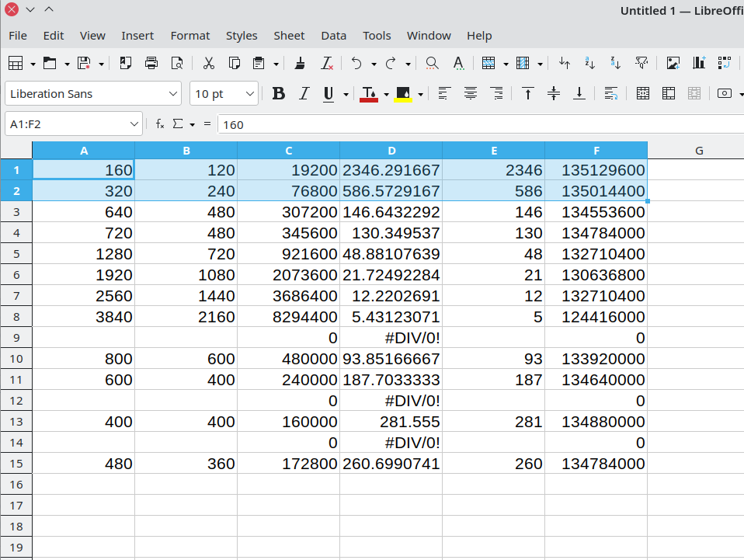
Task: Open the Function Wizard fx icon
Action: click(160, 123)
